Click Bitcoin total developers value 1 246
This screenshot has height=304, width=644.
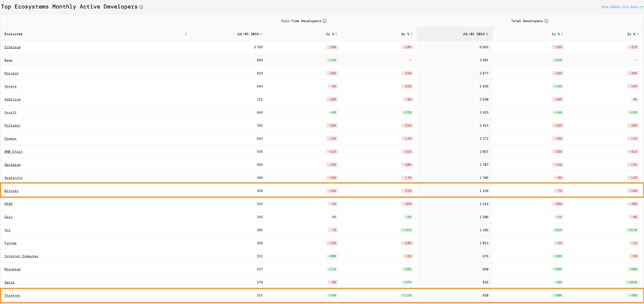tap(484, 191)
